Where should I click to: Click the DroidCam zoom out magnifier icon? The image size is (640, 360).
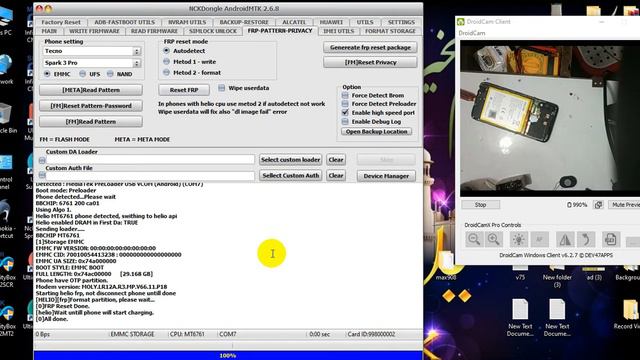tap(474, 239)
